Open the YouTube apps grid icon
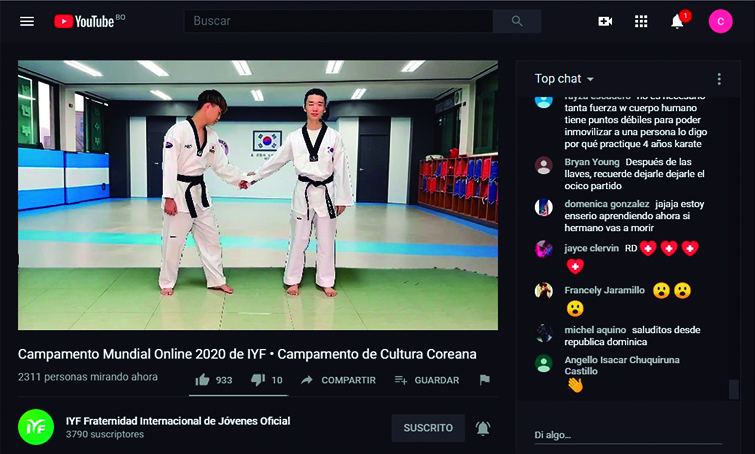 tap(641, 21)
